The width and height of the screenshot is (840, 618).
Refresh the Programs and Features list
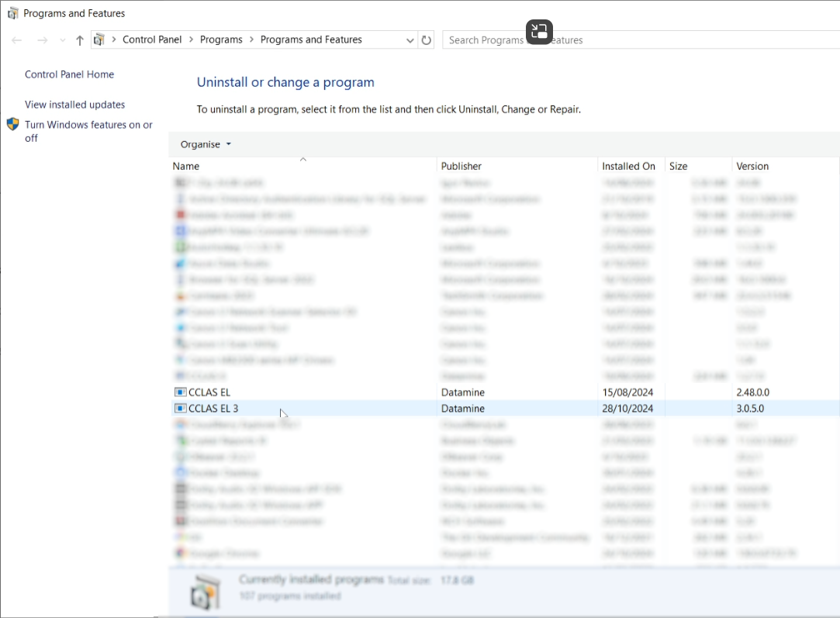coord(427,40)
